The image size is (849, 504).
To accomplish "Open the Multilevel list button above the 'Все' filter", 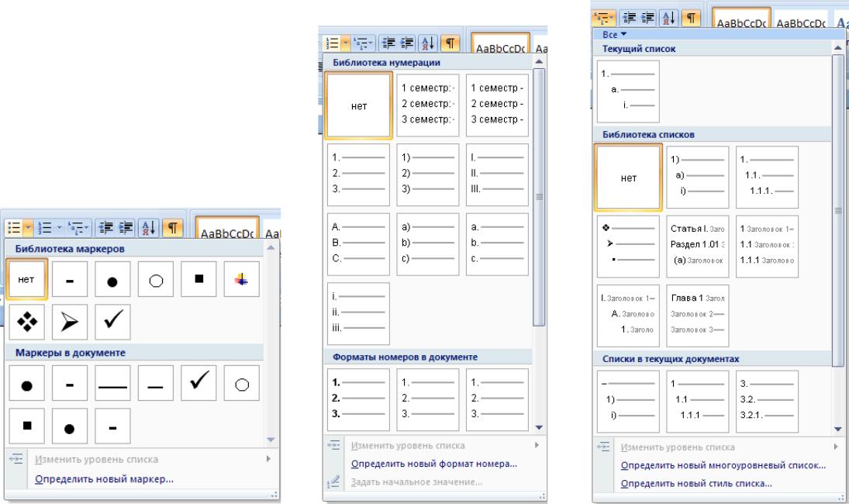I will click(x=604, y=18).
